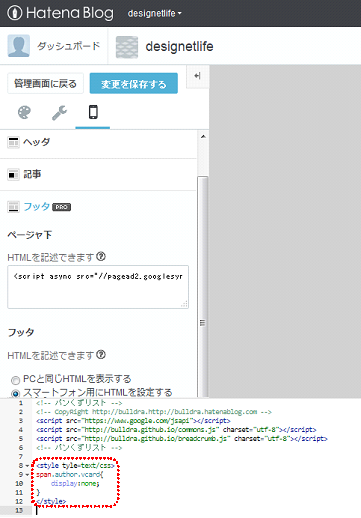The height and width of the screenshot is (518, 361).
Task: Switch to the smartphone settings tab
Action: click(x=93, y=112)
